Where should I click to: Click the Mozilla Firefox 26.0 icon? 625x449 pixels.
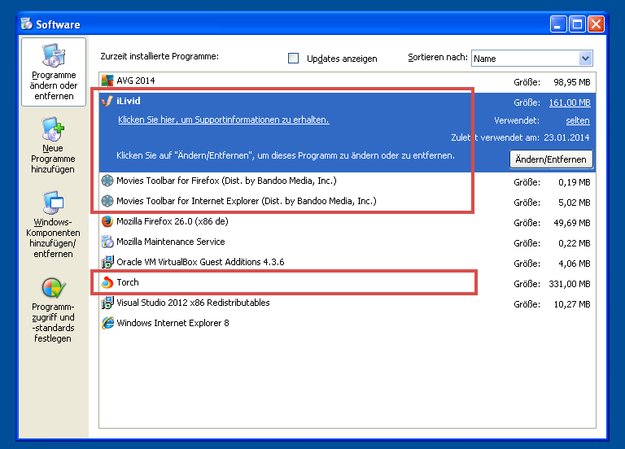[x=107, y=221]
